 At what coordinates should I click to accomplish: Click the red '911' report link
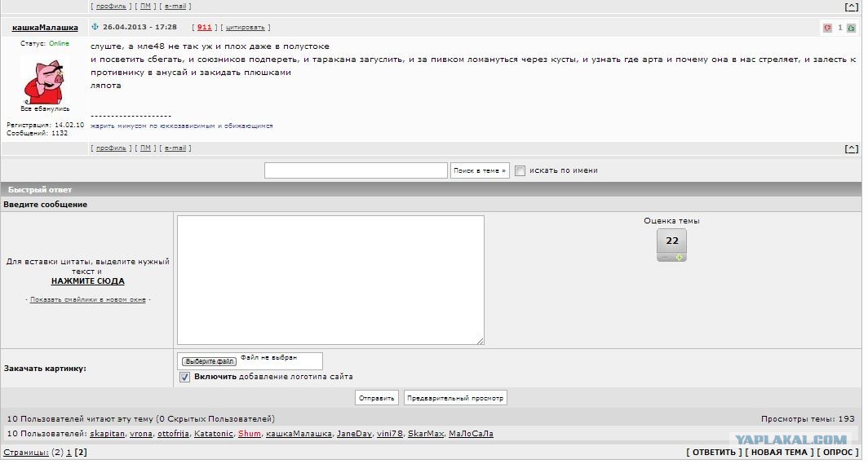(206, 27)
